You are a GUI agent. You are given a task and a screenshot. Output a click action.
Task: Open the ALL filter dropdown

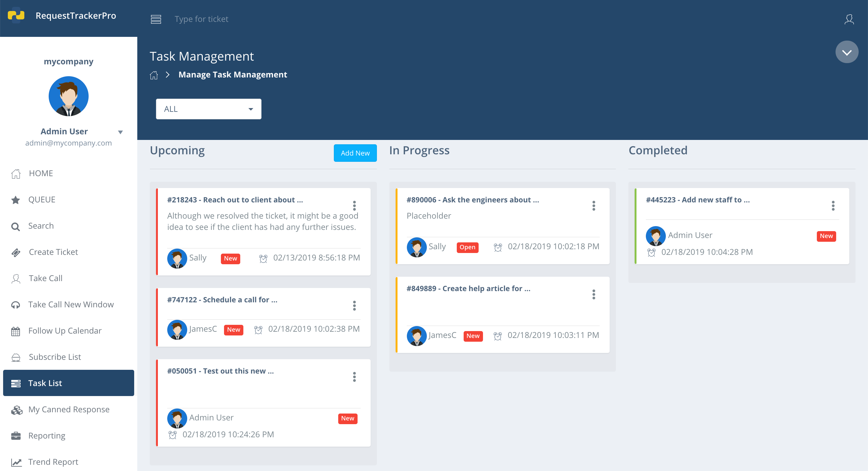[x=209, y=109]
